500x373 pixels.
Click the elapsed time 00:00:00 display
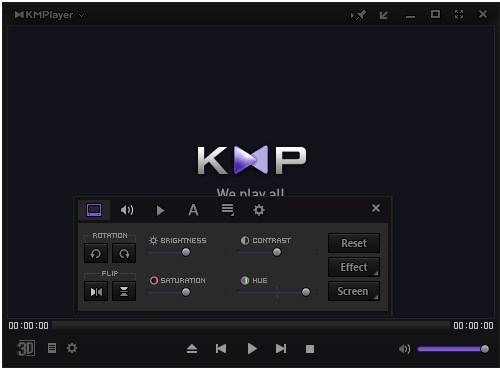pos(29,326)
